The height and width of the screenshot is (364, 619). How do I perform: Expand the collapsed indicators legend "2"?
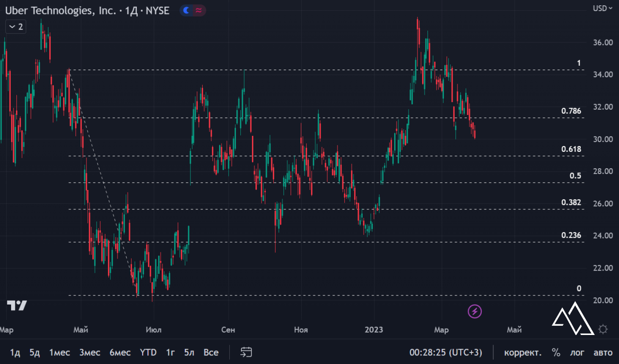[x=16, y=27]
